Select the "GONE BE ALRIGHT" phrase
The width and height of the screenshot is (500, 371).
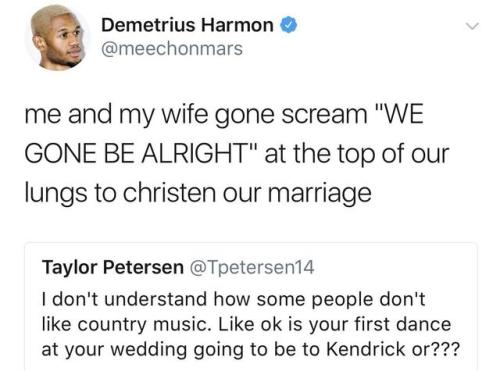[x=141, y=153]
